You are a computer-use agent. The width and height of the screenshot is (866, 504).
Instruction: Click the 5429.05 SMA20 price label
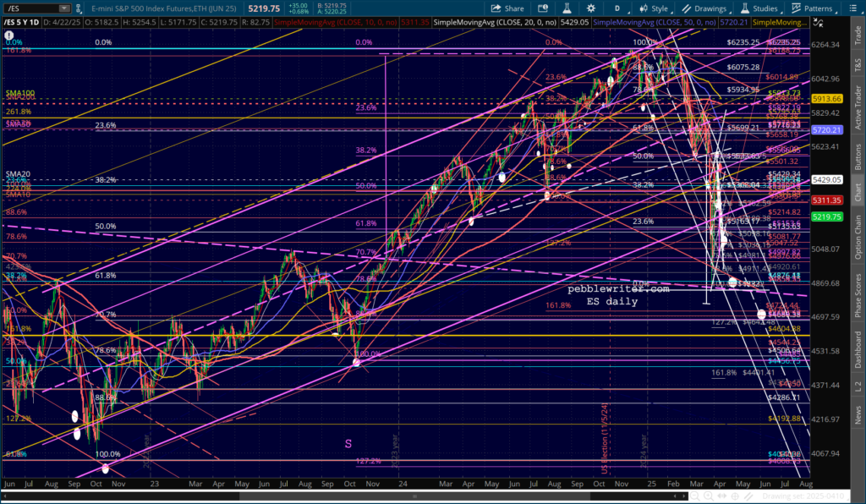tap(827, 180)
